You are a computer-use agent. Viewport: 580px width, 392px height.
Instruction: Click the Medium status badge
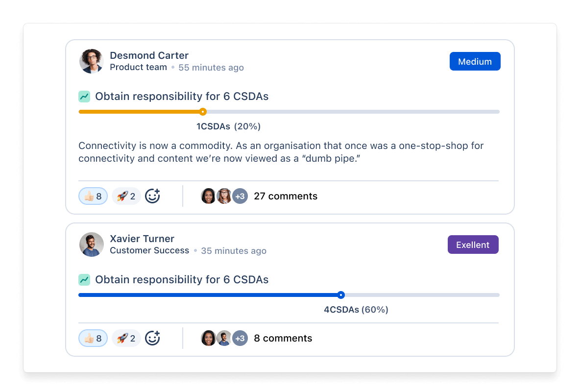click(475, 62)
